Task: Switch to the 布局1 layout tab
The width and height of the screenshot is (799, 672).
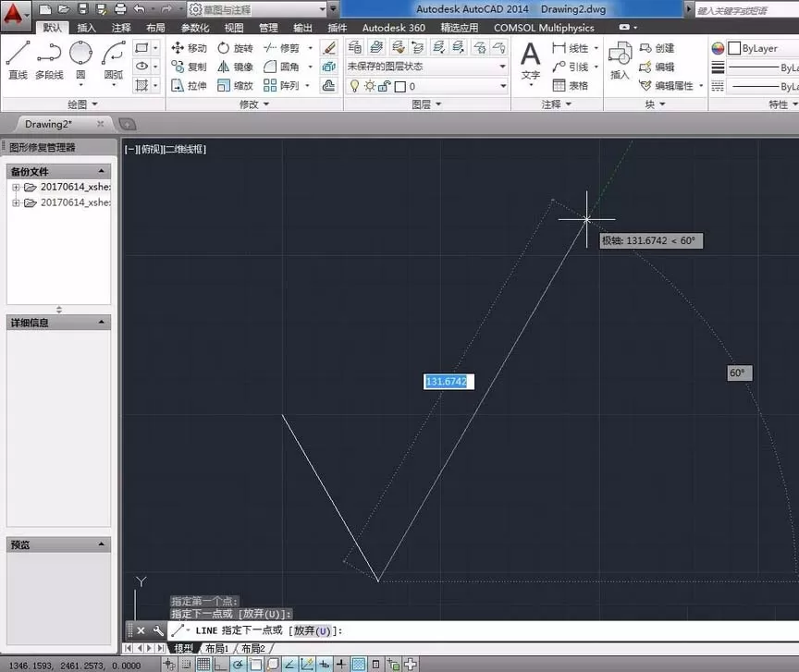Action: tap(216, 649)
